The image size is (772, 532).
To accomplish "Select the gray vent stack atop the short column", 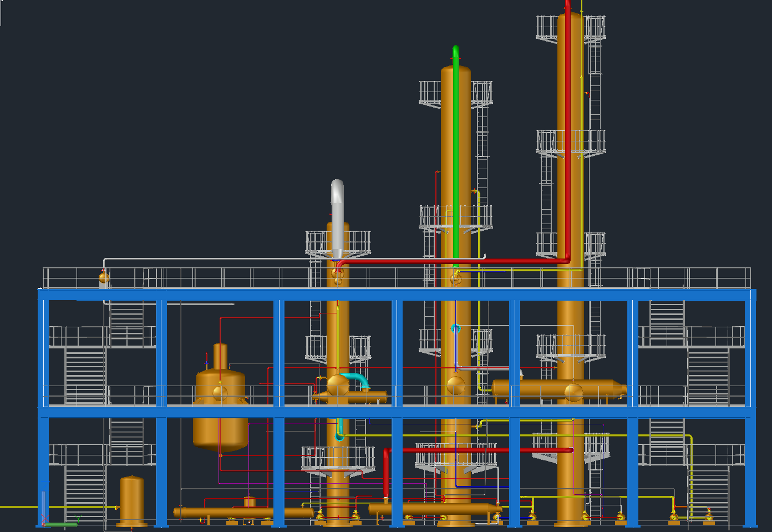I will point(337,219).
